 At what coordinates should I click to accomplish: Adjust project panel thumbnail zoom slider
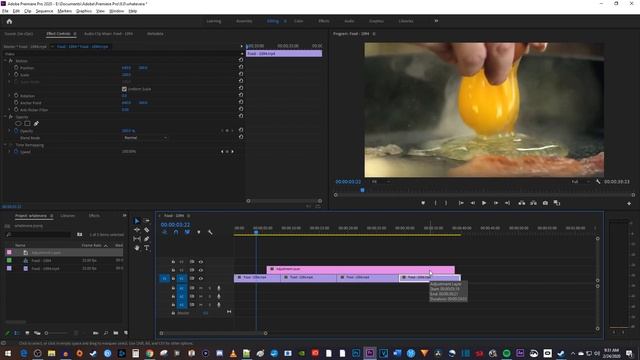pyautogui.click(x=46, y=333)
